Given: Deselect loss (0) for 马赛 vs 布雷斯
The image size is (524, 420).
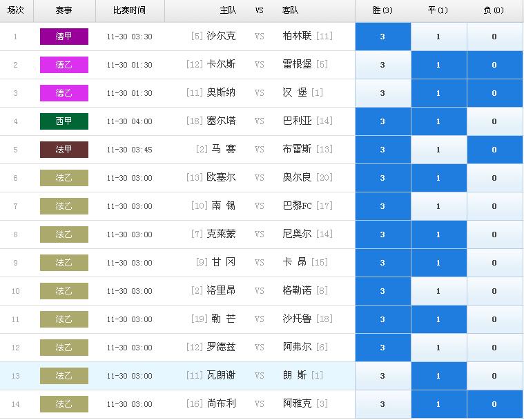Looking at the screenshot, I should 494,150.
